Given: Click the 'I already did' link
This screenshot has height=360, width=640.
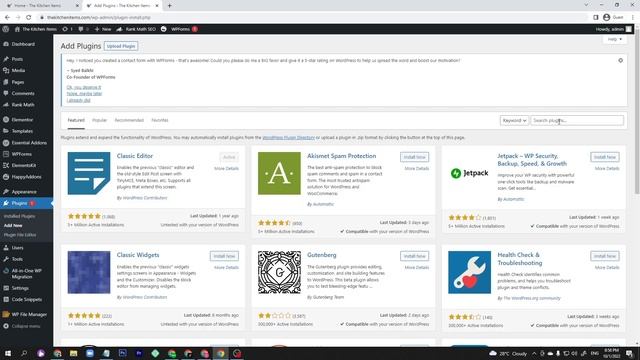Looking at the screenshot, I should 78,100.
